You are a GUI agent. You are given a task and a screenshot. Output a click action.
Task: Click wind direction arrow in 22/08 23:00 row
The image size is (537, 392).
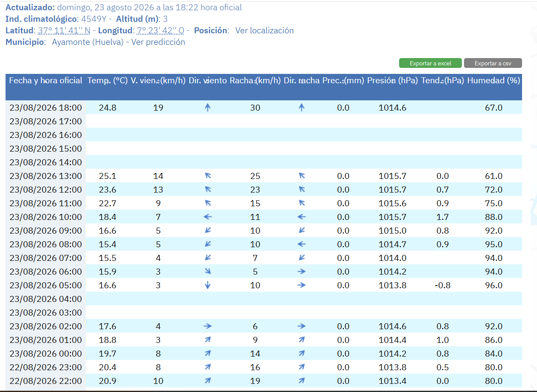tap(208, 367)
